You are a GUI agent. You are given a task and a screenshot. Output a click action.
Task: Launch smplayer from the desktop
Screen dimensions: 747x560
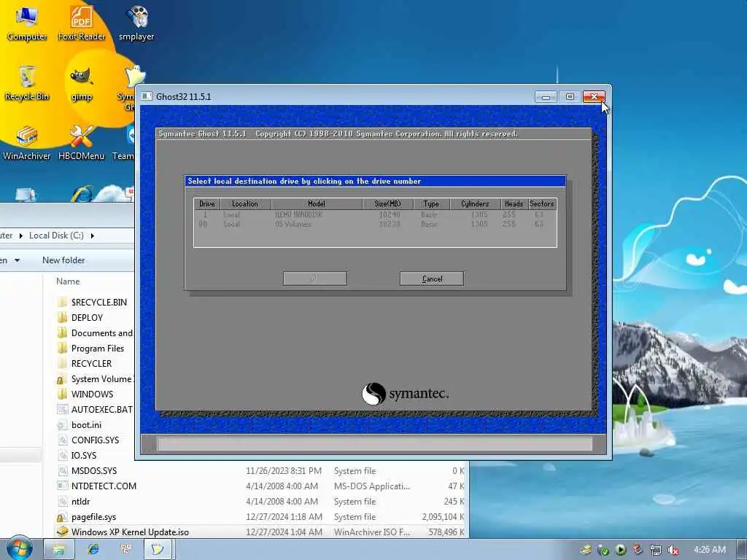coord(136,23)
